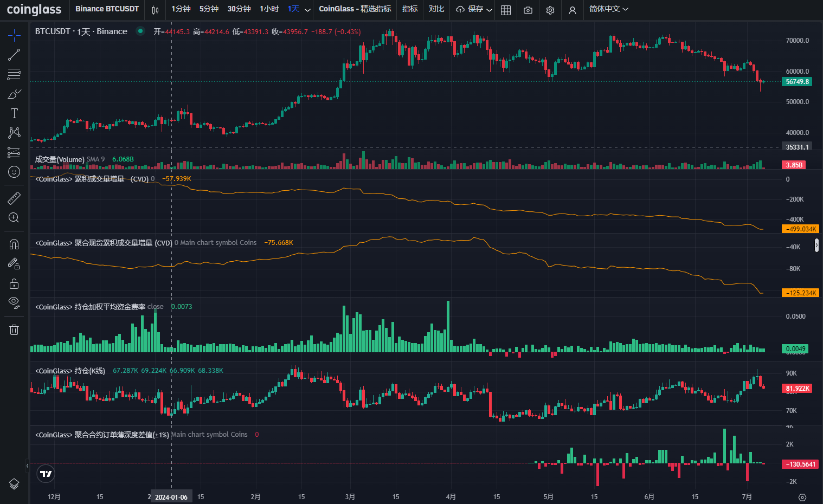Take a chart snapshot with the camera

[x=528, y=10]
